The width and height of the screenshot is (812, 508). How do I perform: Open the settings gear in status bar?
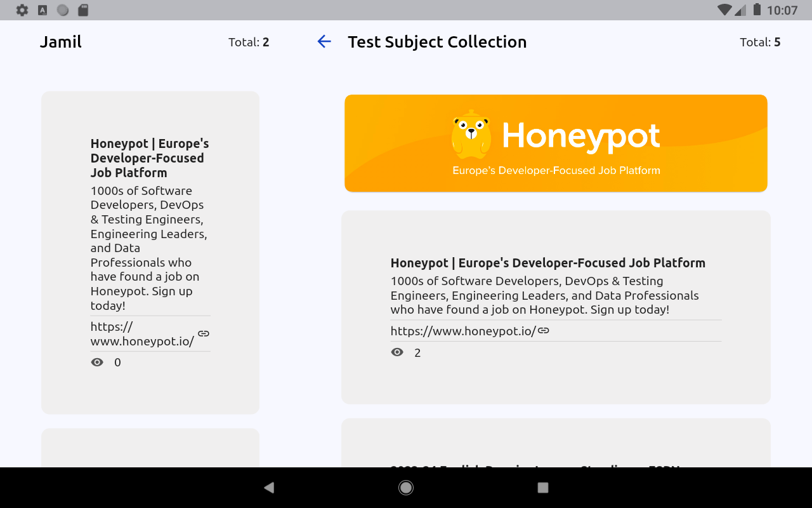[x=22, y=10]
